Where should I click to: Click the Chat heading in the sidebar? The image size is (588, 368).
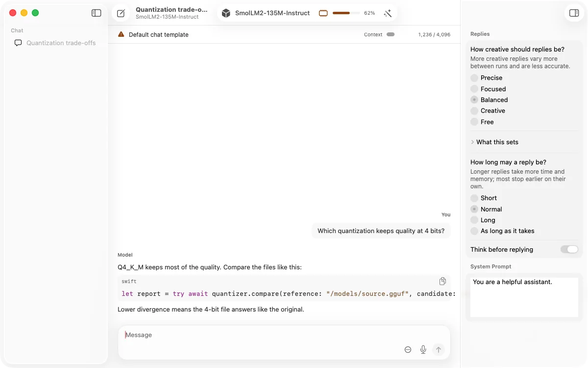click(x=17, y=30)
